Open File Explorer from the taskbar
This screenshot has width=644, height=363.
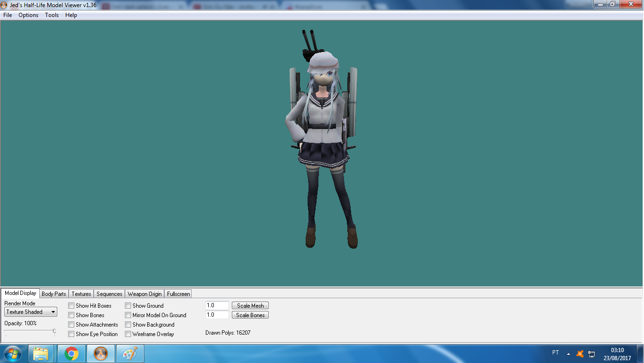point(41,354)
